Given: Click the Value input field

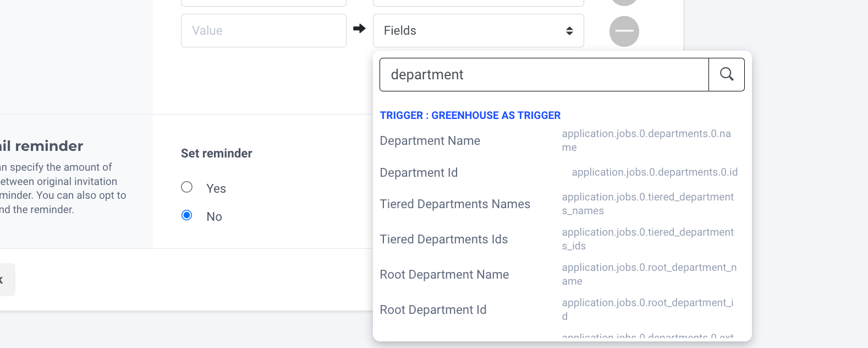Looking at the screenshot, I should [263, 31].
